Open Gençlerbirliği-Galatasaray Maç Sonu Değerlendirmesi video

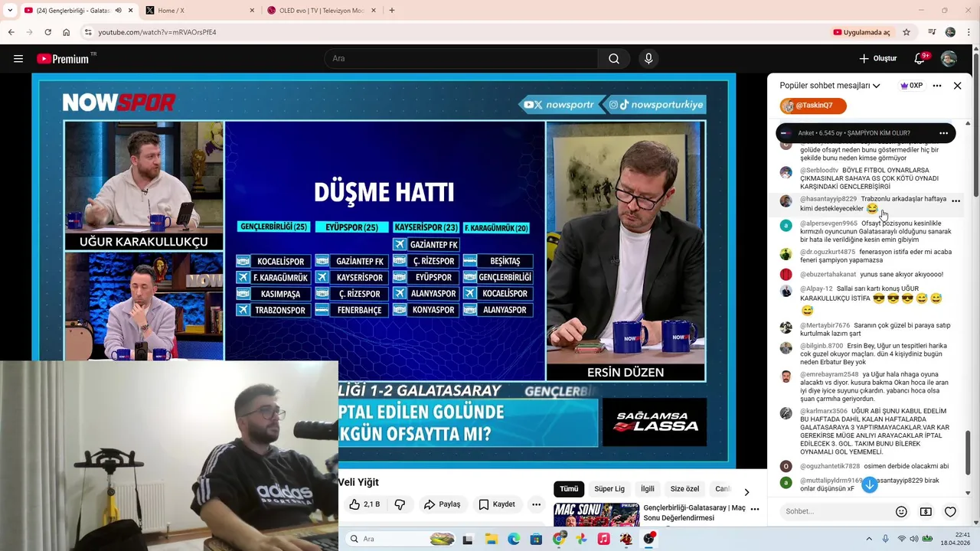pos(694,513)
